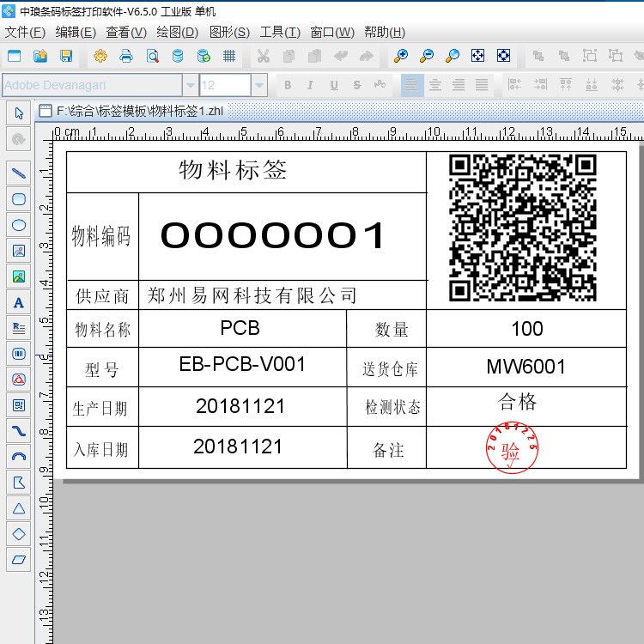Expand the font size 12 dropdown
The height and width of the screenshot is (644, 644).
(259, 85)
